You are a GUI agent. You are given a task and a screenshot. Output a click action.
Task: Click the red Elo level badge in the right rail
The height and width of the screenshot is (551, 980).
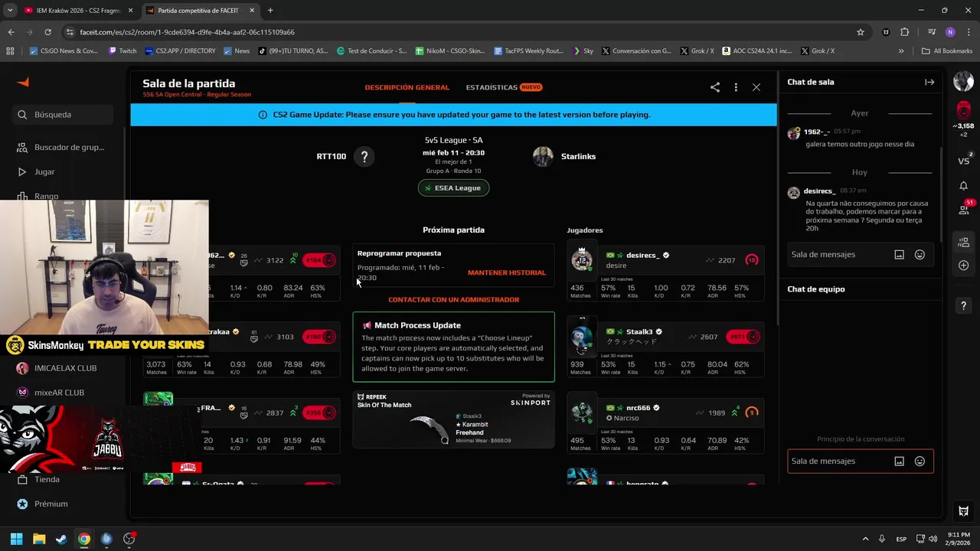click(963, 109)
